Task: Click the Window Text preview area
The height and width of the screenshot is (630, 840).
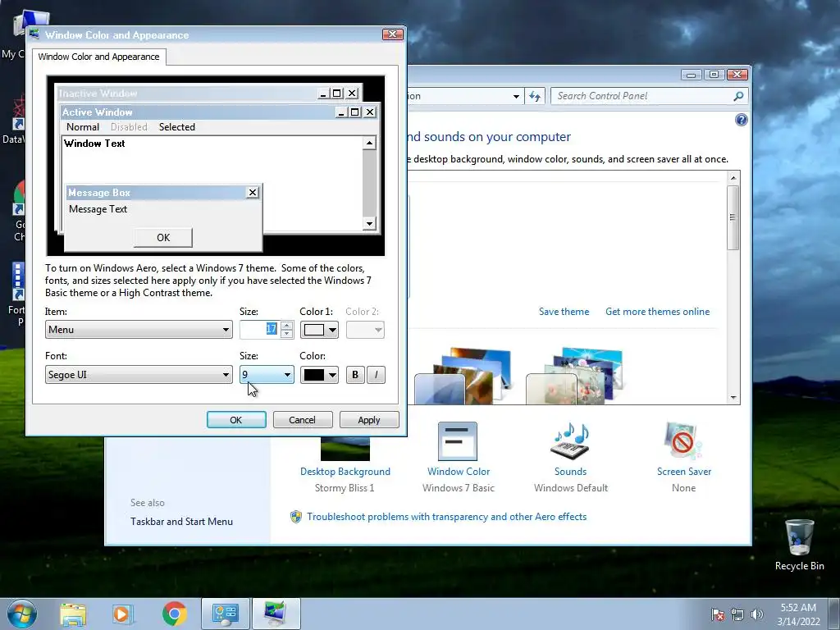Action: pyautogui.click(x=212, y=184)
